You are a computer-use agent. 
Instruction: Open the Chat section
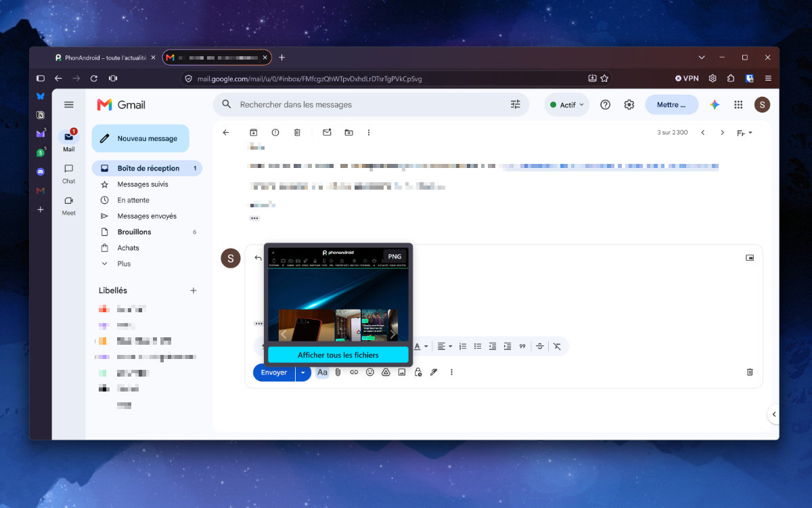(x=68, y=173)
